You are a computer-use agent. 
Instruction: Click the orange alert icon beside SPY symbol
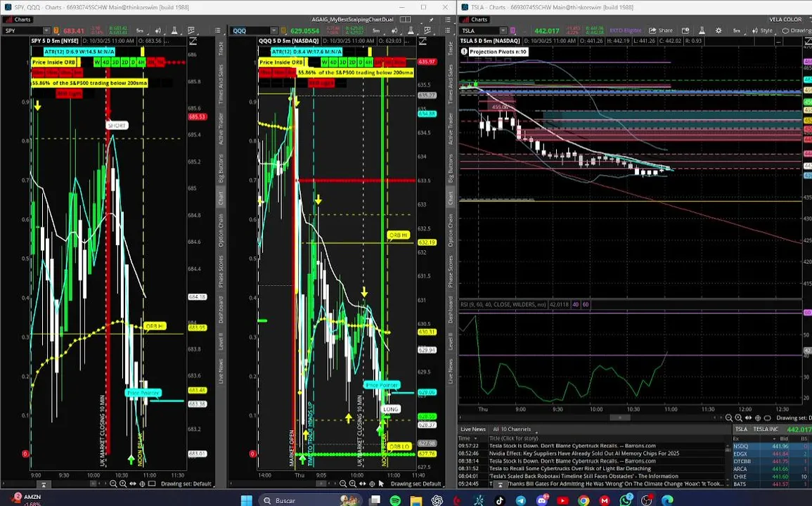coord(56,30)
